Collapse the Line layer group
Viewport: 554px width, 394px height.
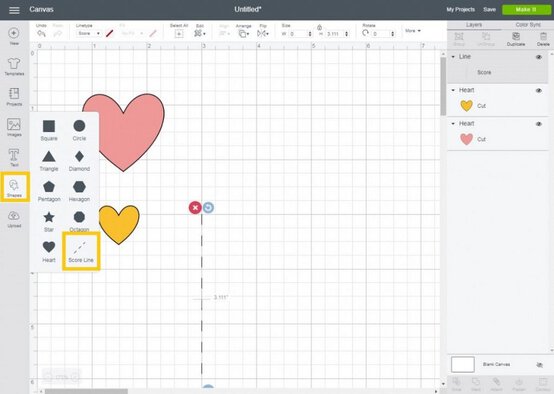pyautogui.click(x=453, y=57)
